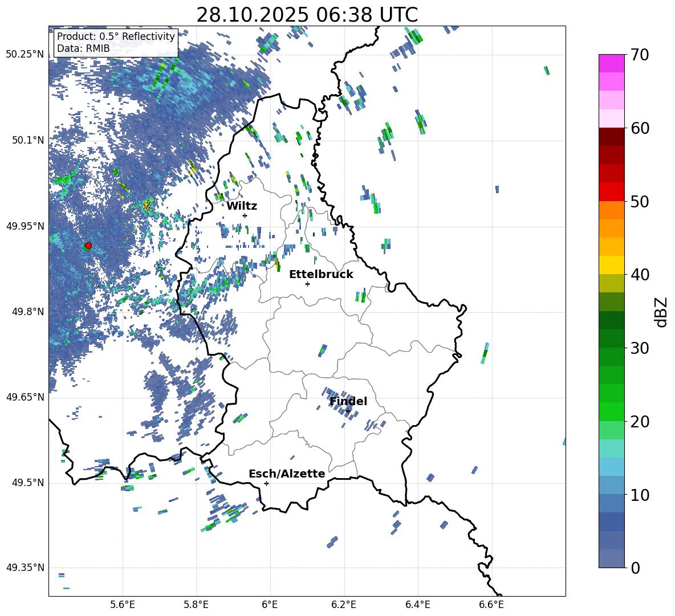Image resolution: width=675 pixels, height=616 pixels.
Task: Click the 50 colorbar tick label
Action: [640, 201]
